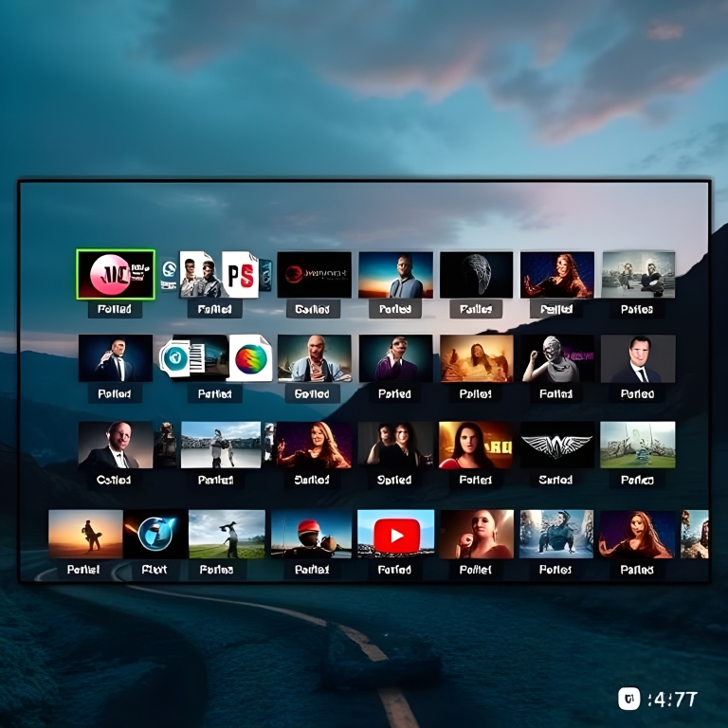
Task: Open the man with glasses sunset thumbnail
Action: click(395, 274)
